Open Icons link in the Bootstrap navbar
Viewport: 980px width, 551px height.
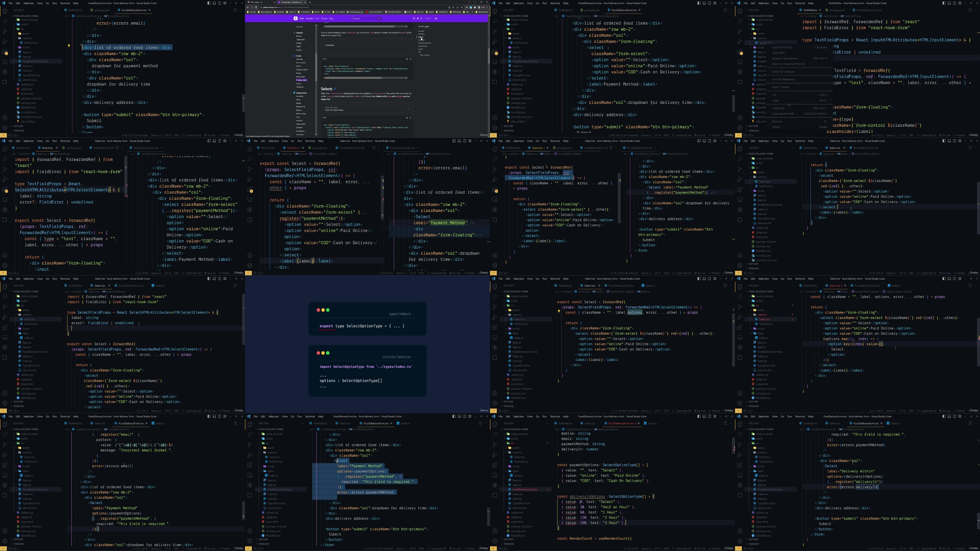(x=317, y=18)
